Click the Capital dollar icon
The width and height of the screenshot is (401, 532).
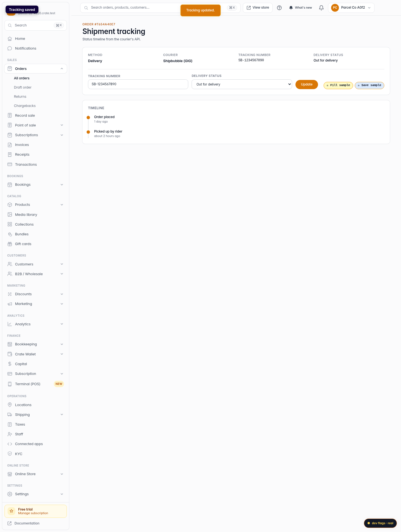10,364
